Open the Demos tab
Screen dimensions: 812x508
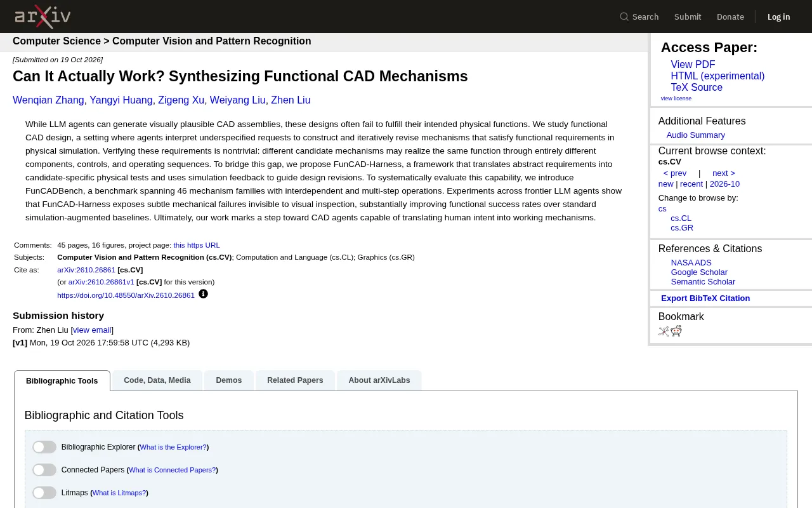click(229, 380)
